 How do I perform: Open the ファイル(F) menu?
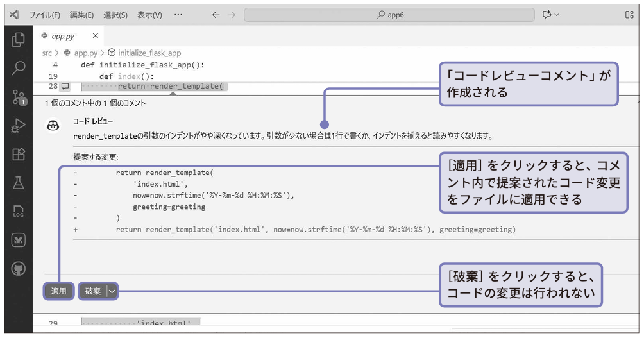coord(44,15)
